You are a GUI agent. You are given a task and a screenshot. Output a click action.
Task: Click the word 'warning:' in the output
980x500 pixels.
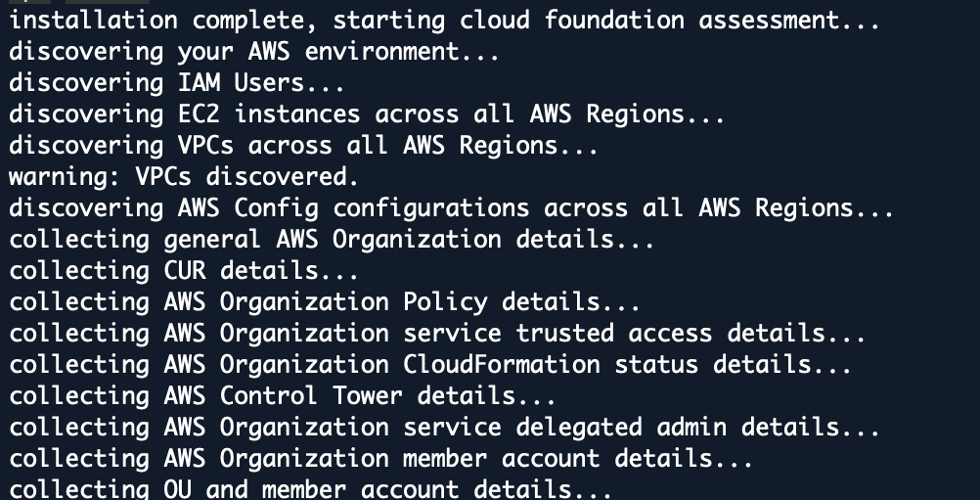51,177
